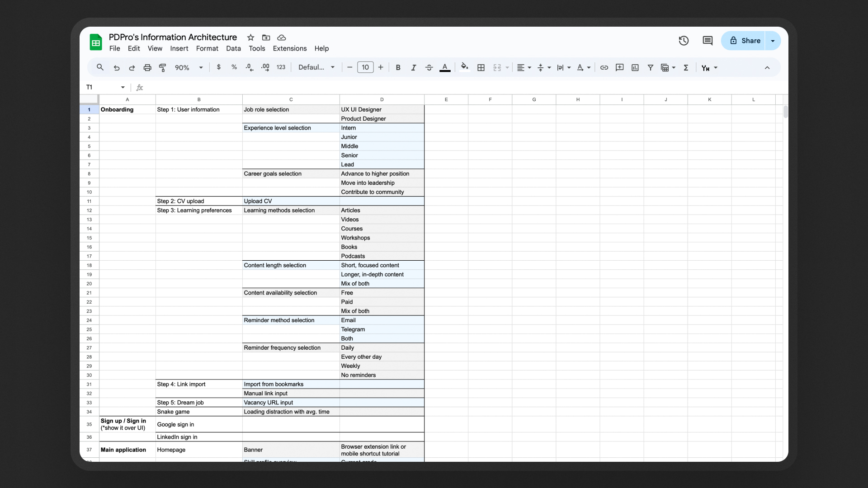
Task: Expand the Share options arrow
Action: point(773,41)
